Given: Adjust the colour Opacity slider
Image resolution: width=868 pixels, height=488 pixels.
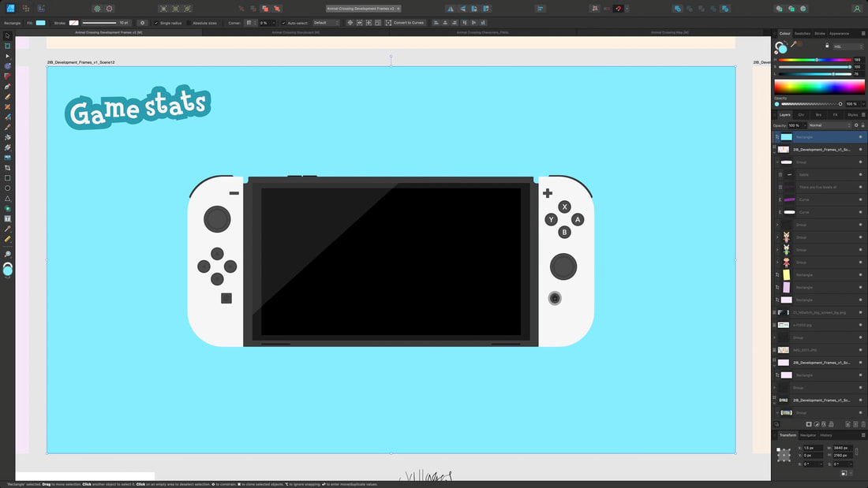Looking at the screenshot, I should point(811,104).
